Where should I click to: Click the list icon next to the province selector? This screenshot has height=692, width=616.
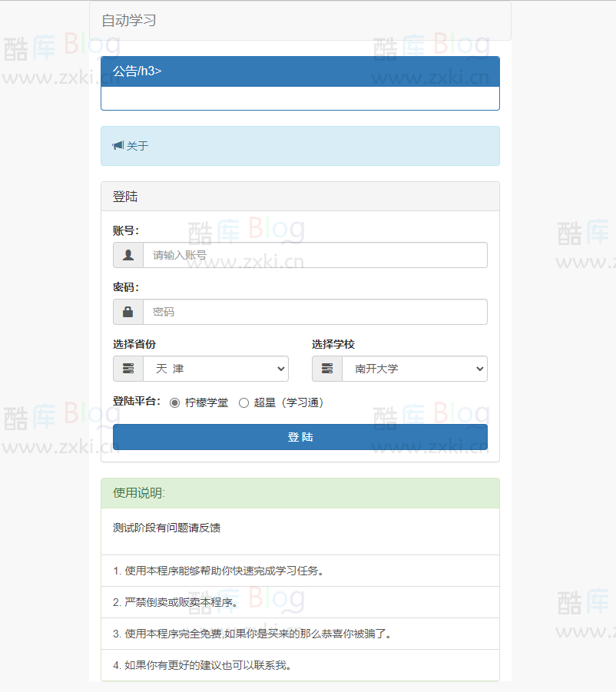[x=128, y=369]
